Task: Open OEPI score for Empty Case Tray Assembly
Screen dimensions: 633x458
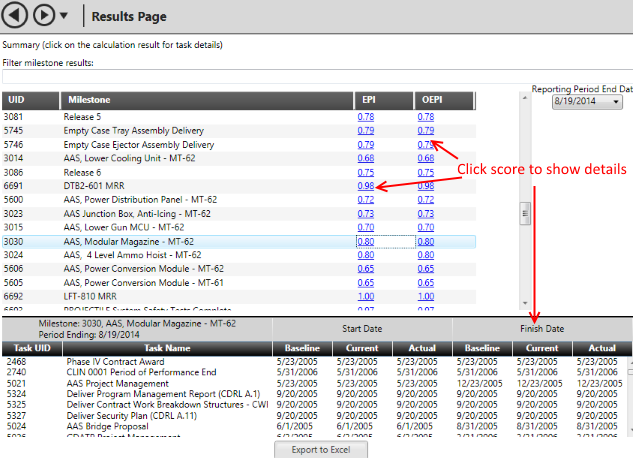Action: click(426, 131)
